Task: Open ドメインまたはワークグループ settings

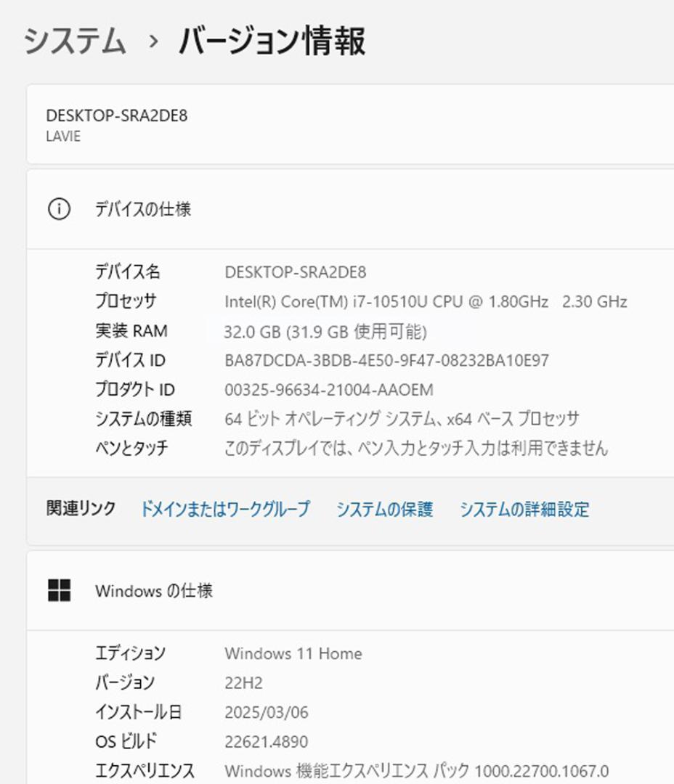Action: [x=225, y=510]
